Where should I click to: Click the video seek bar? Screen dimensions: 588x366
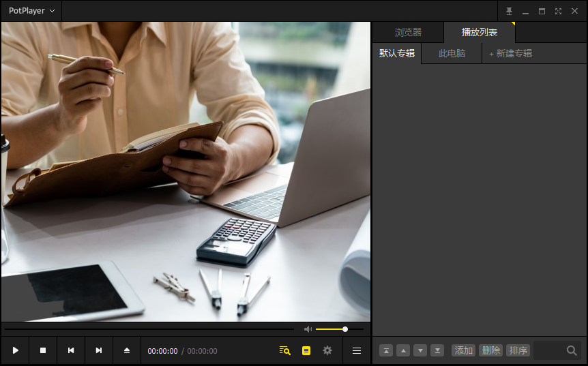[x=149, y=329]
